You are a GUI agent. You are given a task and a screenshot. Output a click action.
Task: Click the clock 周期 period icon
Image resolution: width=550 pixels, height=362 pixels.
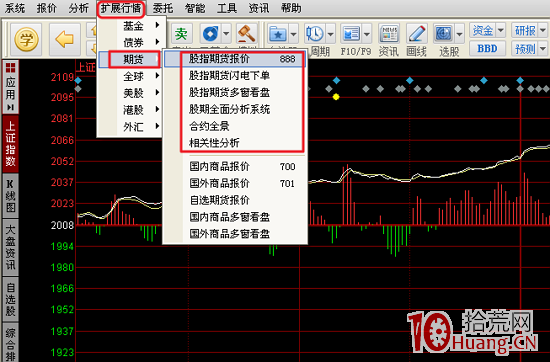click(315, 34)
